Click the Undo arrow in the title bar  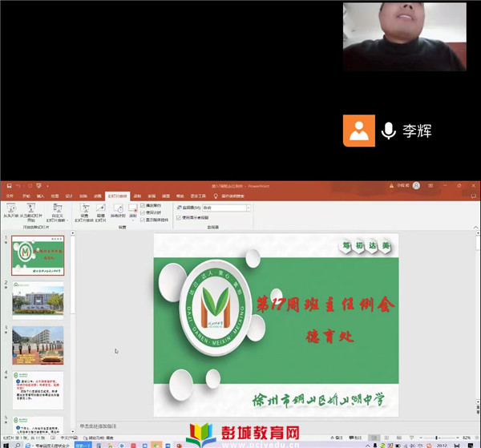pos(18,186)
